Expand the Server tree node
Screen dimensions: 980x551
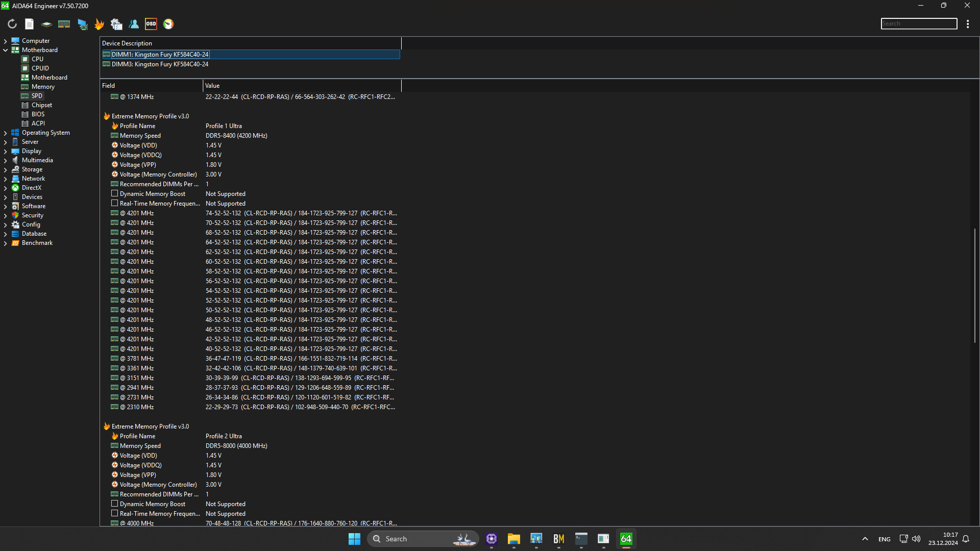[x=5, y=142]
